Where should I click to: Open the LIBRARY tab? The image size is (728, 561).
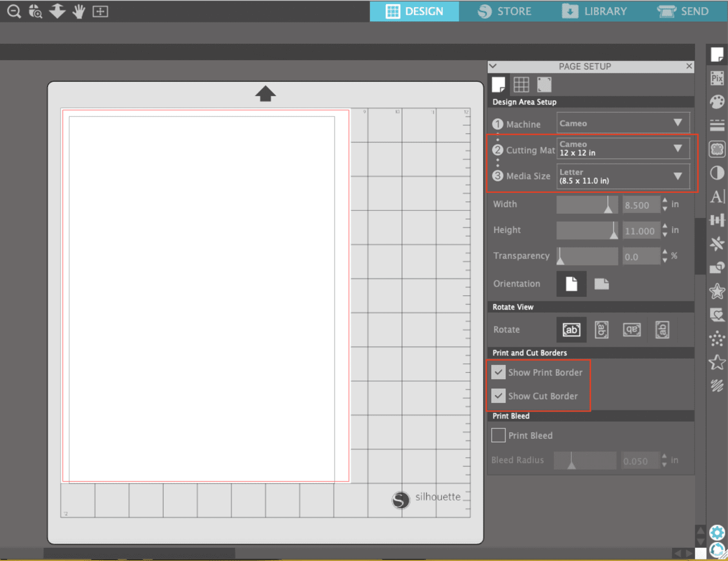595,11
